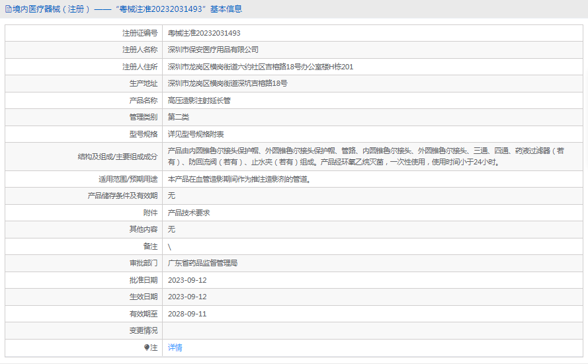588x364 pixels.
Task: Select the text 本产品在血管造影期间作为推注造影剂的管道
Action: 239,179
